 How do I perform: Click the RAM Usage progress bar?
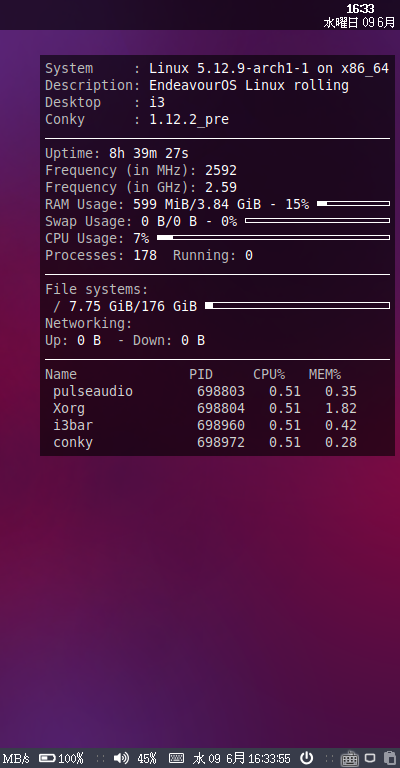coord(353,203)
